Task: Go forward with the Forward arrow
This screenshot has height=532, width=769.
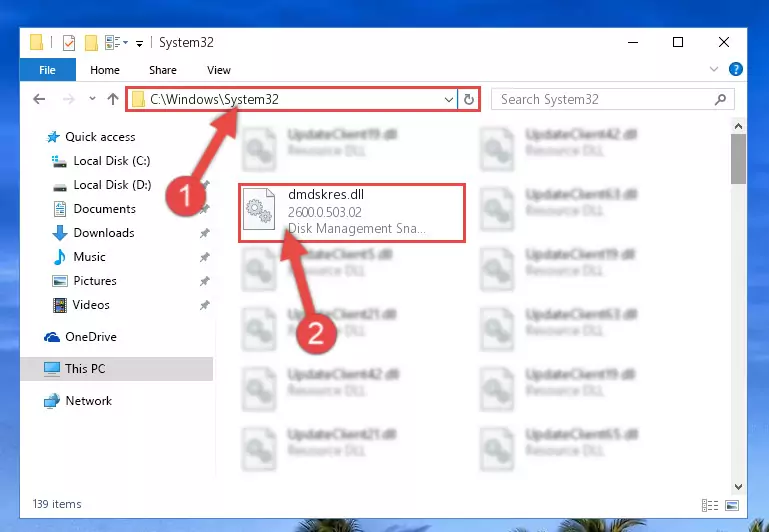Action: pos(69,100)
